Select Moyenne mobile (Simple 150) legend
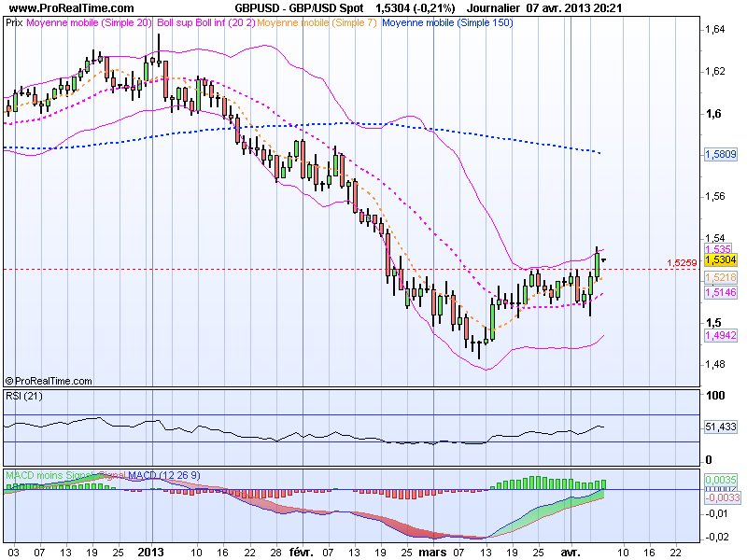Image resolution: width=747 pixels, height=560 pixels. [447, 22]
